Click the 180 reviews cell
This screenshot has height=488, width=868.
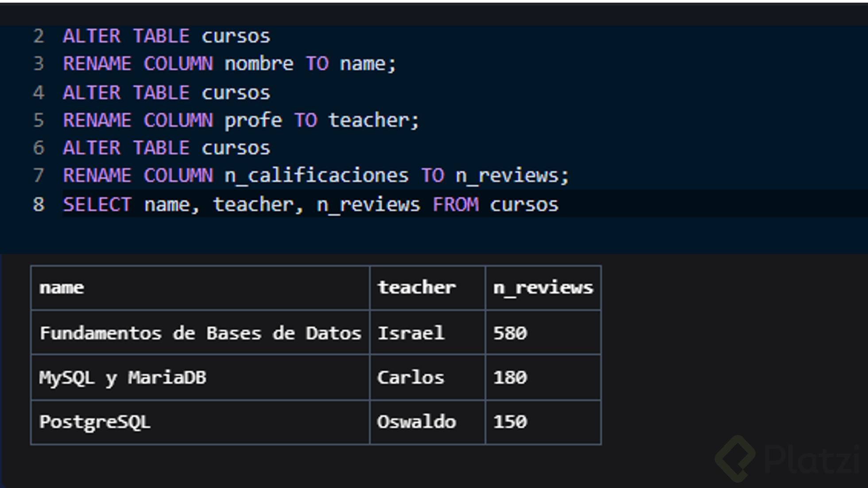pyautogui.click(x=510, y=378)
